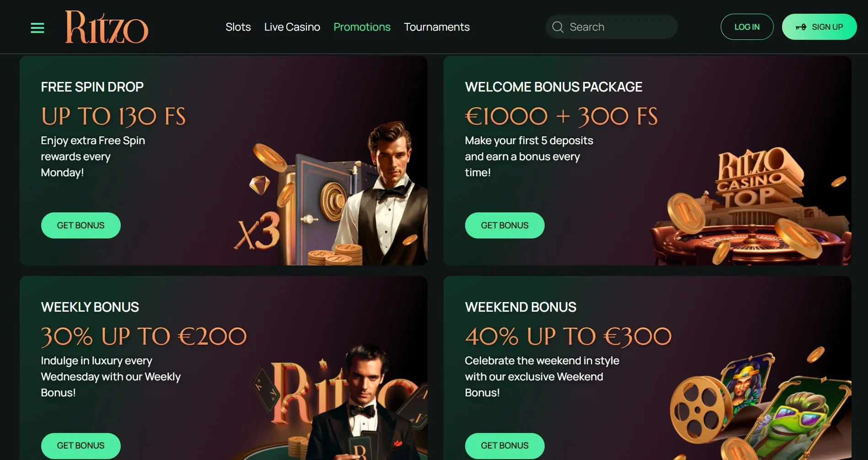Click the Weekend Bonus film reel image
The width and height of the screenshot is (868, 460).
[700, 407]
